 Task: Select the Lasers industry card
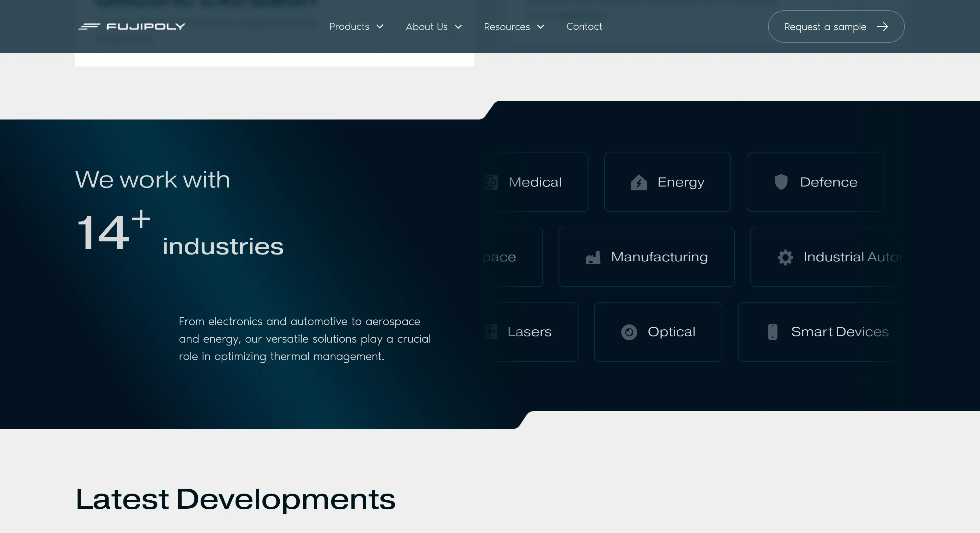(x=530, y=332)
